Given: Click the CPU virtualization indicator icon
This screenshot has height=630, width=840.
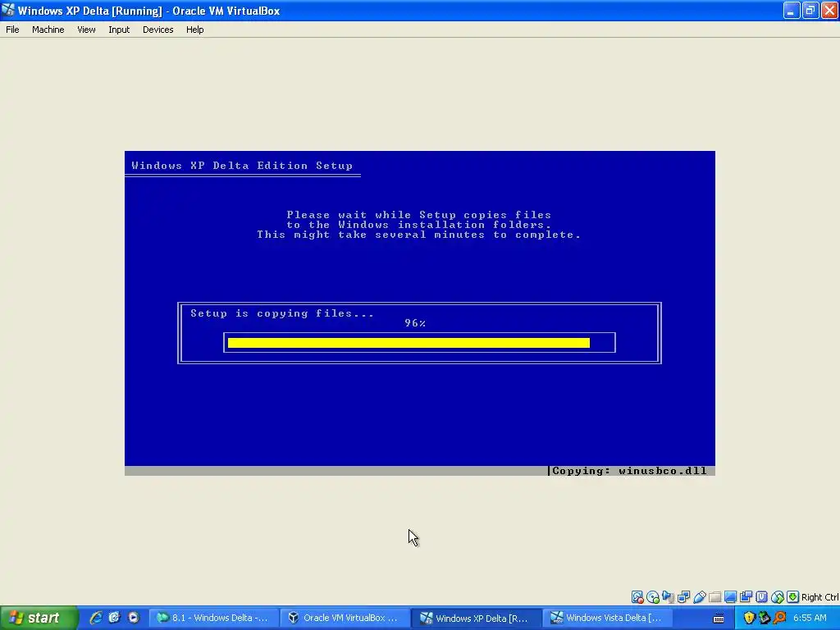Looking at the screenshot, I should click(x=761, y=597).
